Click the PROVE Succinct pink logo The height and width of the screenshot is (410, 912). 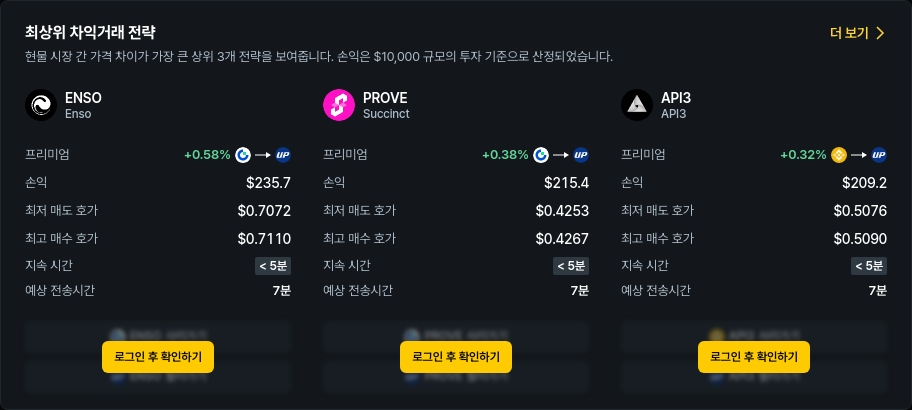tap(339, 105)
